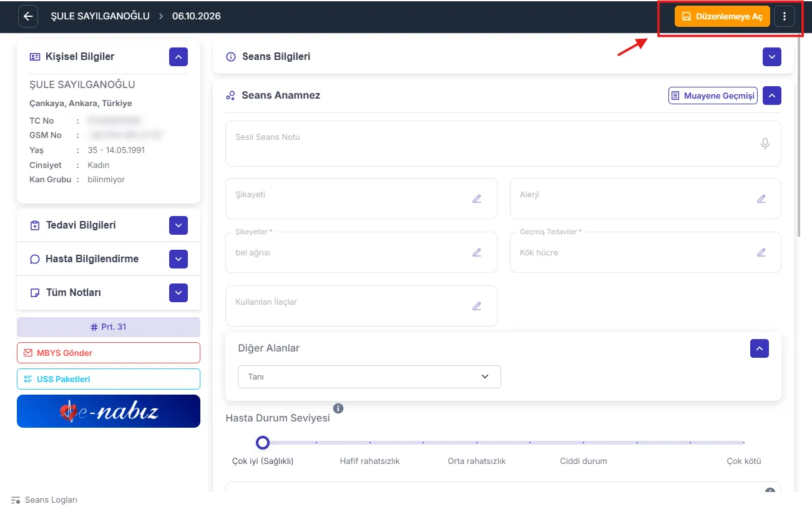The image size is (812, 507).
Task: Collapse the Kişisel Bilgiler panel
Action: pos(179,57)
